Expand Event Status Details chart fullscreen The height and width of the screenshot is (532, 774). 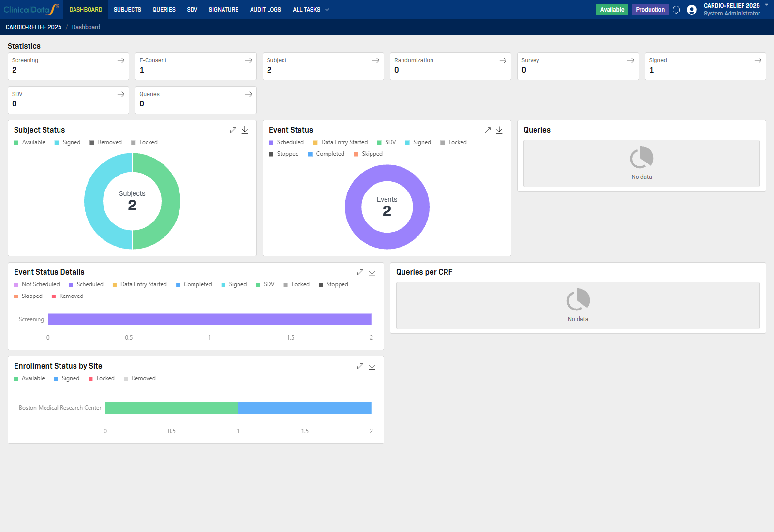coord(360,272)
